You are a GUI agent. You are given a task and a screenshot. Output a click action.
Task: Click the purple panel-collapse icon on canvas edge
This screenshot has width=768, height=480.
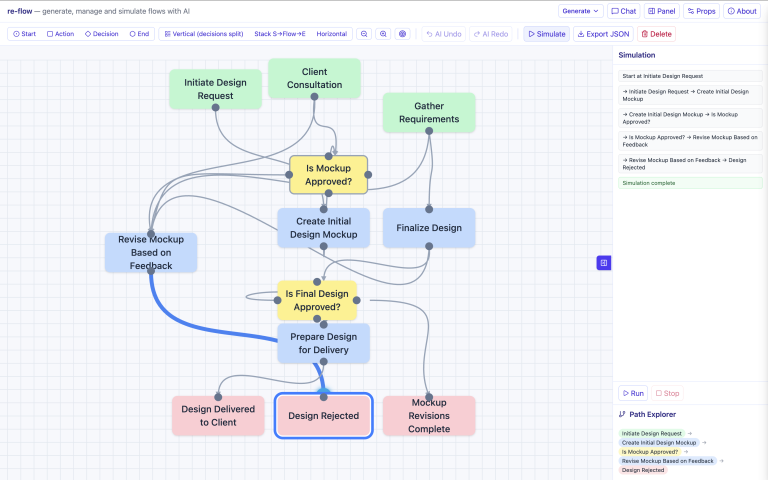[x=603, y=263]
